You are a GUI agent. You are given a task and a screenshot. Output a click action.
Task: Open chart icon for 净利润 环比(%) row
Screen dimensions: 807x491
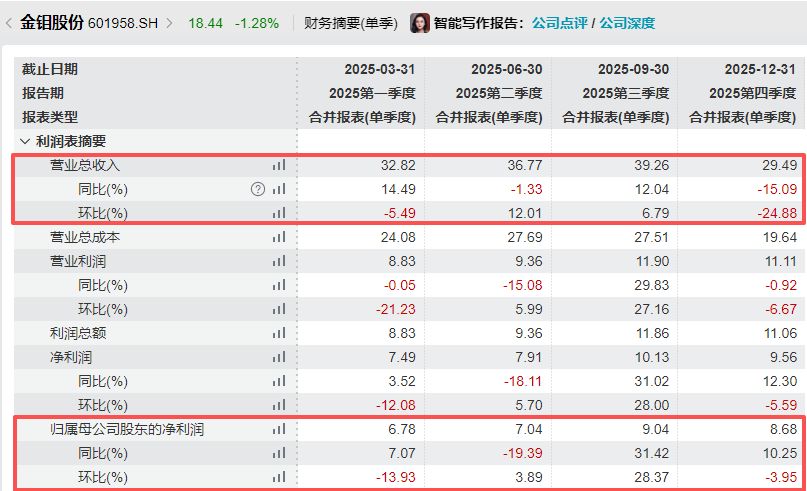[279, 405]
